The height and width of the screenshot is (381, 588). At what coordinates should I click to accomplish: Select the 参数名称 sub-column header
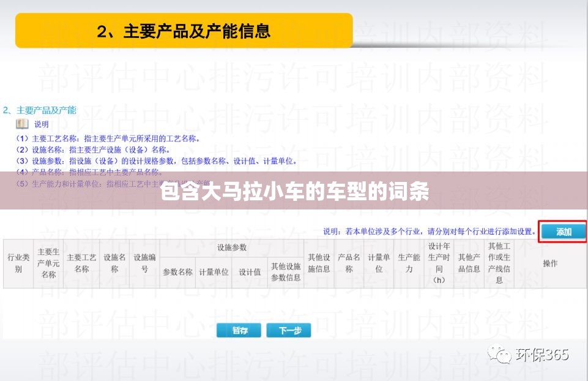(x=177, y=272)
